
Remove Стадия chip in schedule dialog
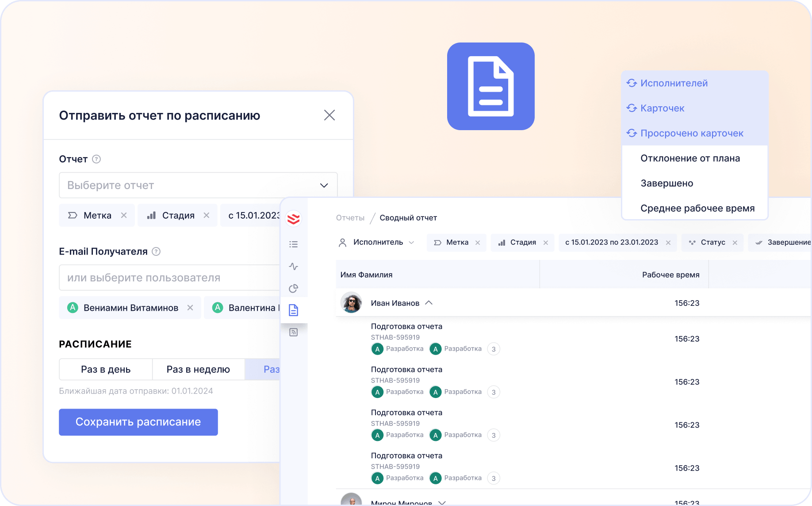click(x=207, y=215)
